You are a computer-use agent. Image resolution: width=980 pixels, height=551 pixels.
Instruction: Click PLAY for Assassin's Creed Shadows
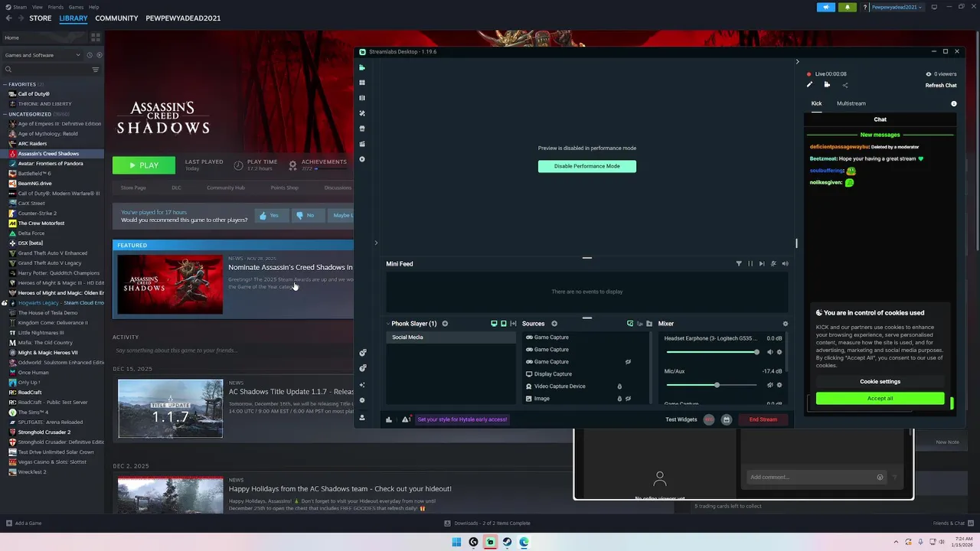coord(144,165)
